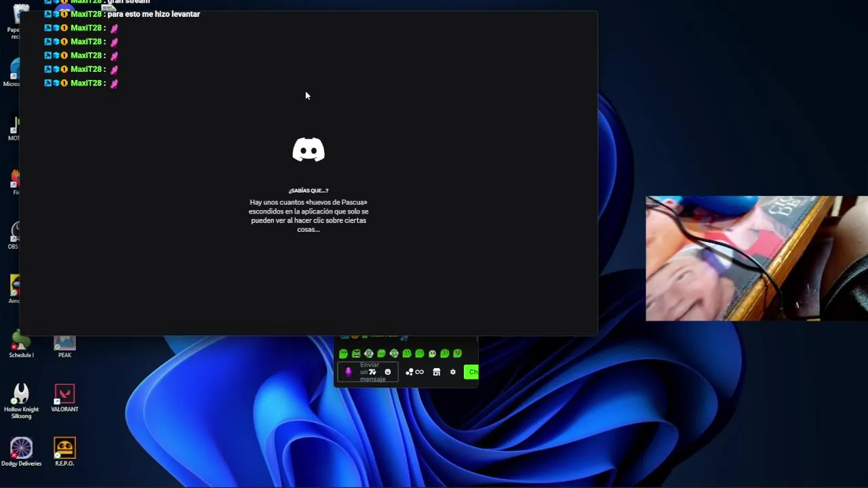Click message 'para esto me hizo levantar'
This screenshot has width=868, height=488.
(154, 14)
